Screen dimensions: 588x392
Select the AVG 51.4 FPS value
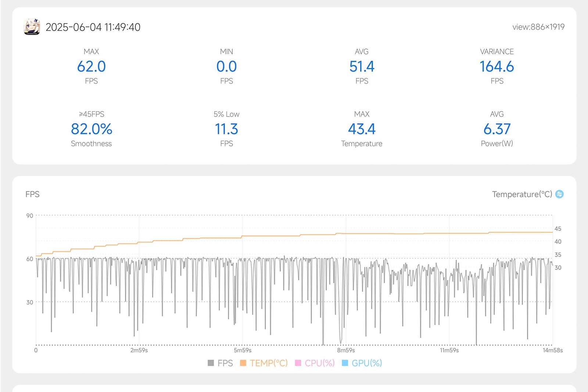(x=362, y=67)
